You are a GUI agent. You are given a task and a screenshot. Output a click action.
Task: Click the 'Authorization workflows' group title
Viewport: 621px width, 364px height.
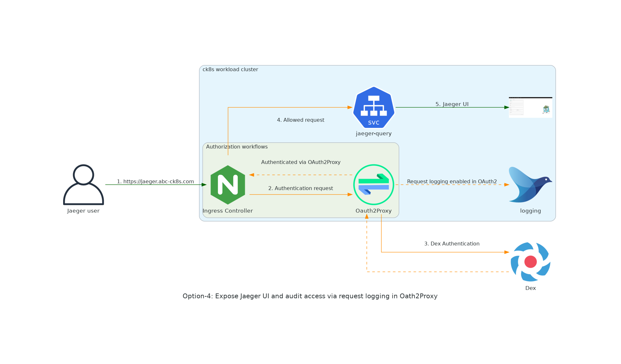pyautogui.click(x=237, y=147)
